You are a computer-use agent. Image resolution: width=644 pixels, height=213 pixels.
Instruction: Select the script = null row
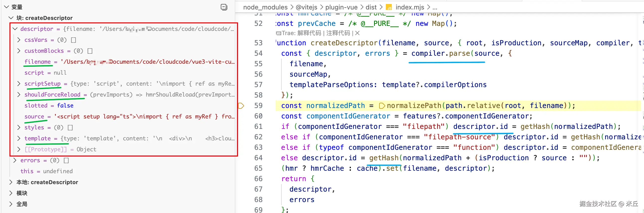pyautogui.click(x=124, y=73)
